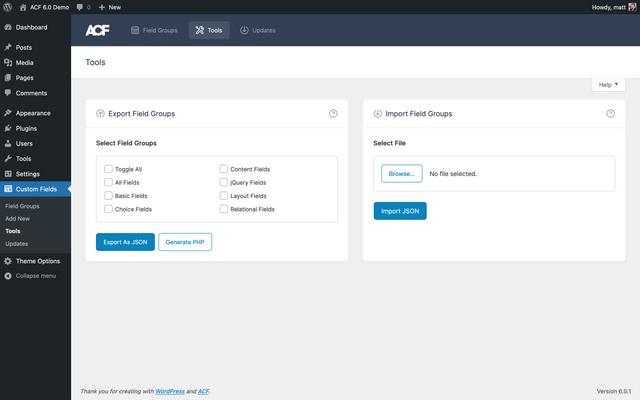This screenshot has width=640, height=400.
Task: Click the Export Field Groups upload icon
Action: tap(100, 113)
